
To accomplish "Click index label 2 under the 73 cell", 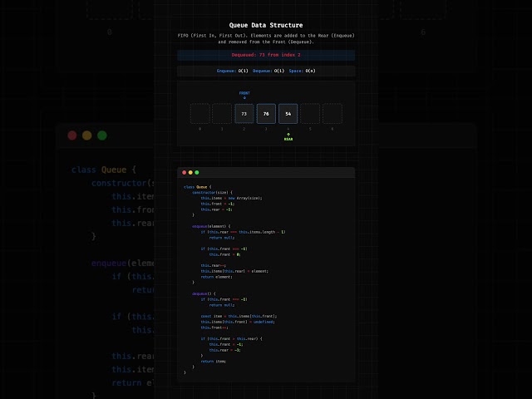I will [244, 129].
